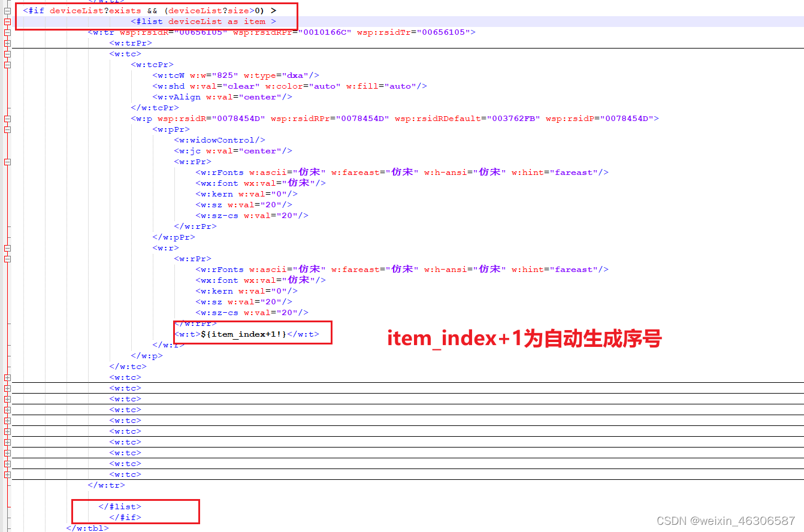The height and width of the screenshot is (532, 804).
Task: Click the opening w:tcPr tag
Action: click(x=152, y=65)
